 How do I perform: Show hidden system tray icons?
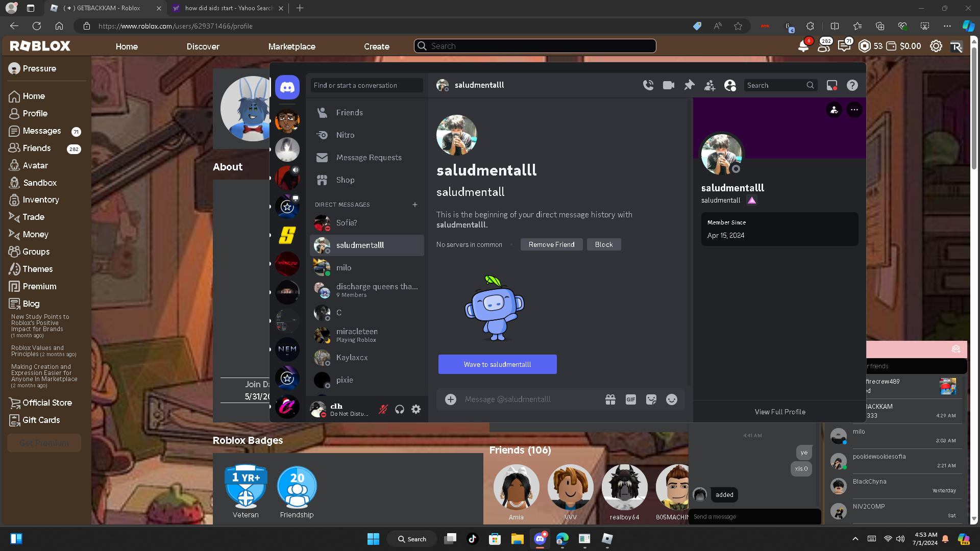click(x=855, y=539)
